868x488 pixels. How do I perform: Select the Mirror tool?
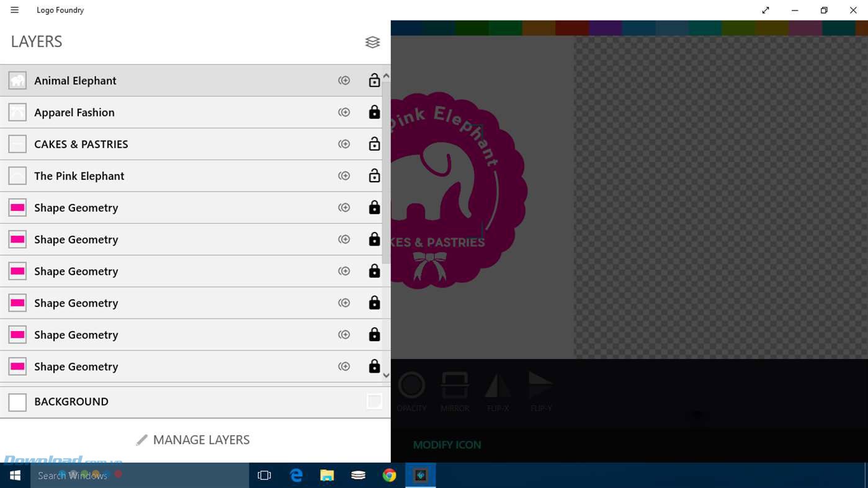pos(455,386)
